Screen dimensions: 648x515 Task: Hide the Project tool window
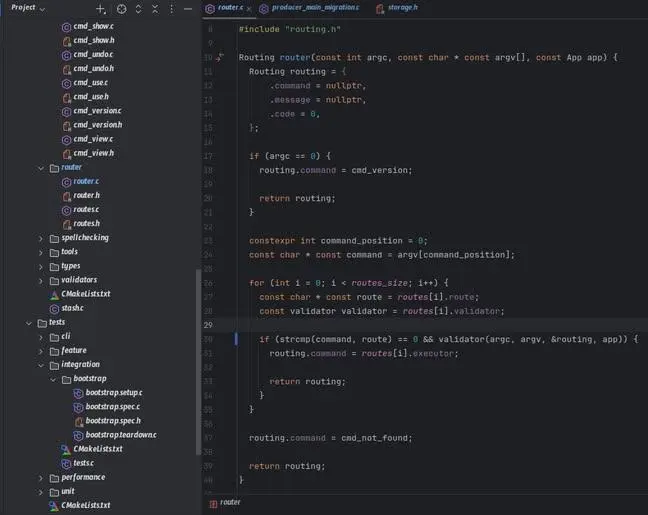188,9
